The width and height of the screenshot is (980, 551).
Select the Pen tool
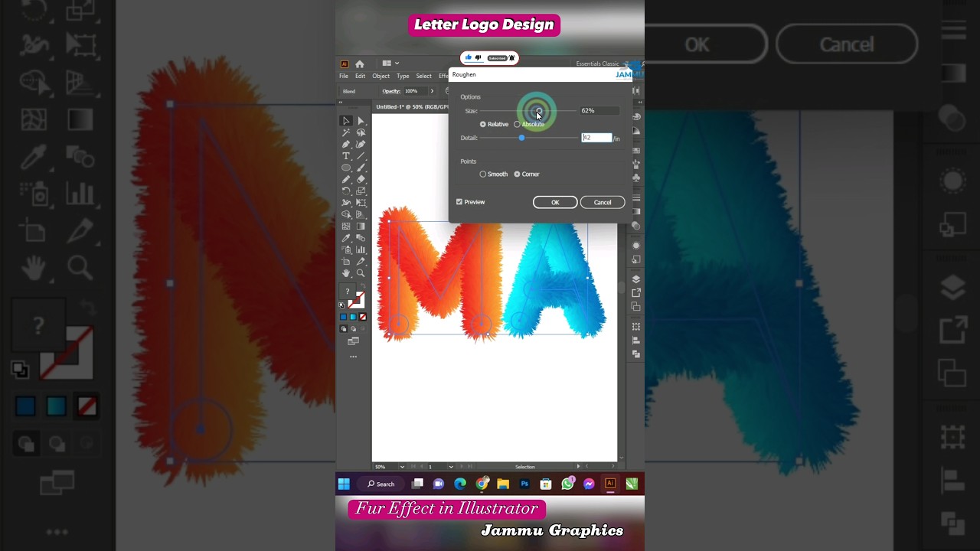click(x=346, y=144)
